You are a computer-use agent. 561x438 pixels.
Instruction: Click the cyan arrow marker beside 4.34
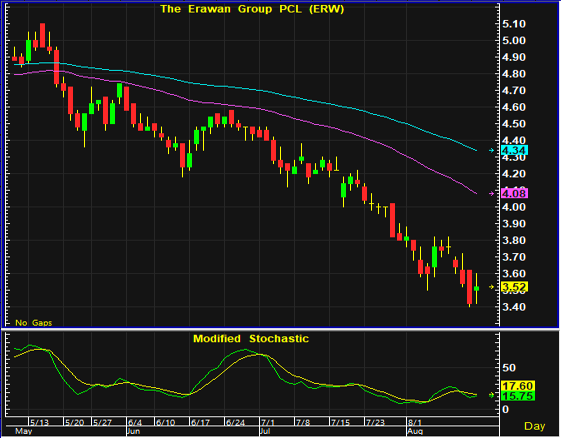click(x=492, y=150)
